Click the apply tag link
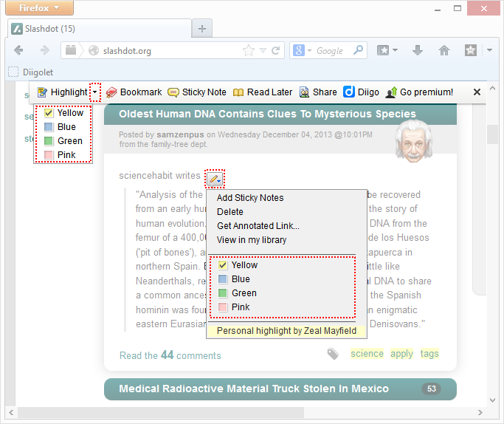504x424 pixels. pyautogui.click(x=401, y=354)
